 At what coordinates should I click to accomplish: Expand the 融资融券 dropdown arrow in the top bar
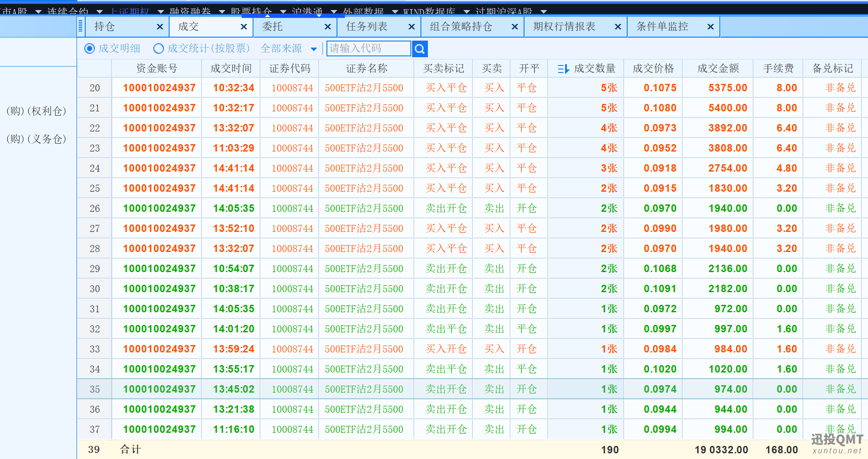coord(222,11)
